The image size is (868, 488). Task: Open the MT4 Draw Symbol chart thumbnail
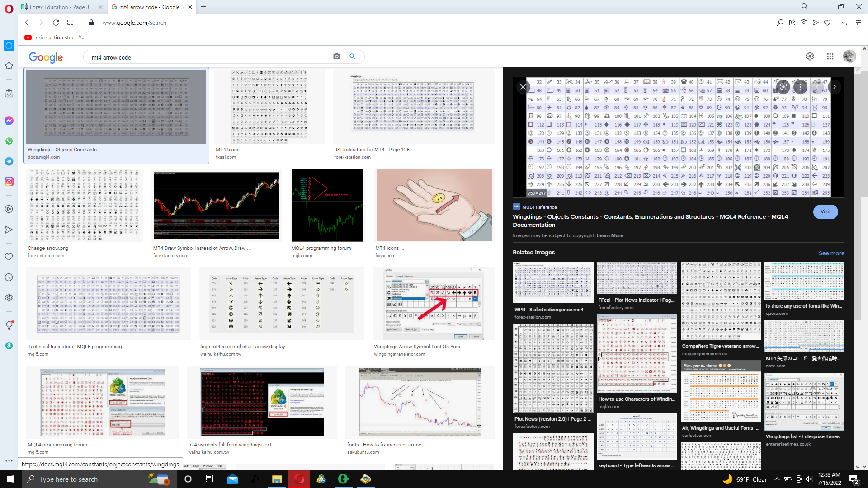(216, 206)
